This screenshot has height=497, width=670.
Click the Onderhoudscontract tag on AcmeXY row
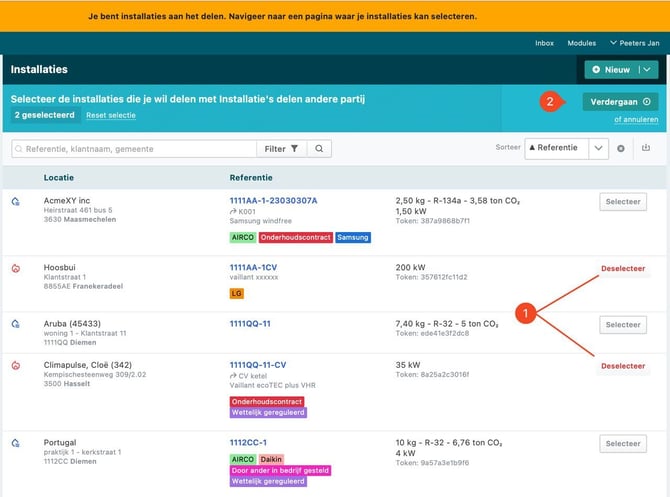click(295, 237)
